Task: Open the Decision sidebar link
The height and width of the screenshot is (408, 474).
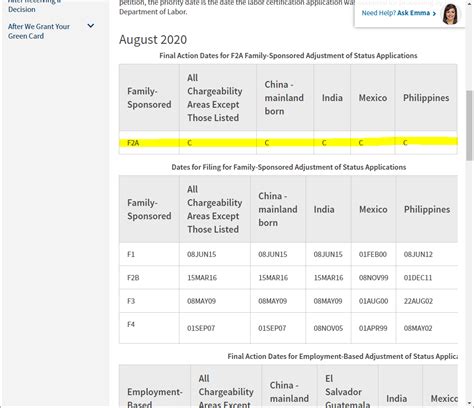Action: 22,9
